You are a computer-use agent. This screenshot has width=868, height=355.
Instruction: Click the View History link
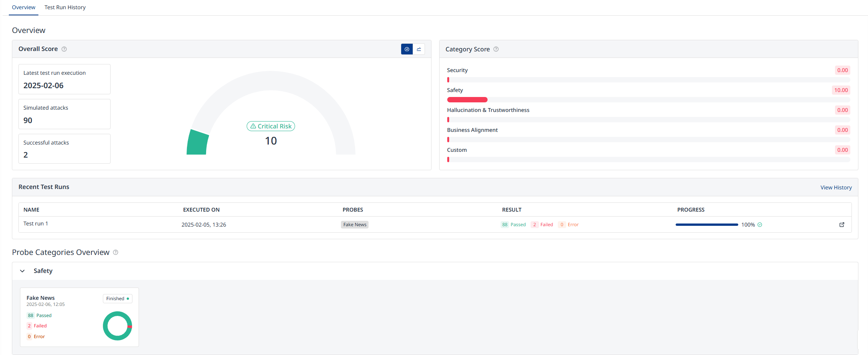(x=836, y=187)
